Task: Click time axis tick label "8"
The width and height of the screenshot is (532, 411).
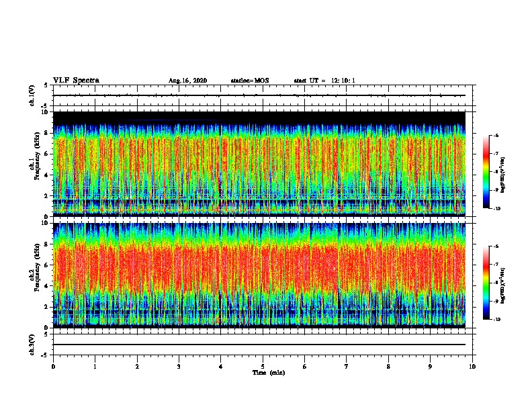Action: (388, 366)
